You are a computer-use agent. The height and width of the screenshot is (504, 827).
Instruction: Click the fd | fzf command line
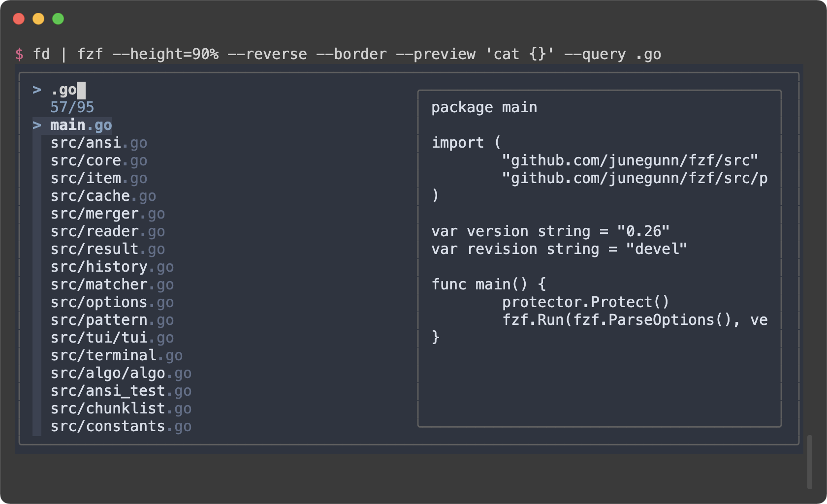[x=347, y=54]
